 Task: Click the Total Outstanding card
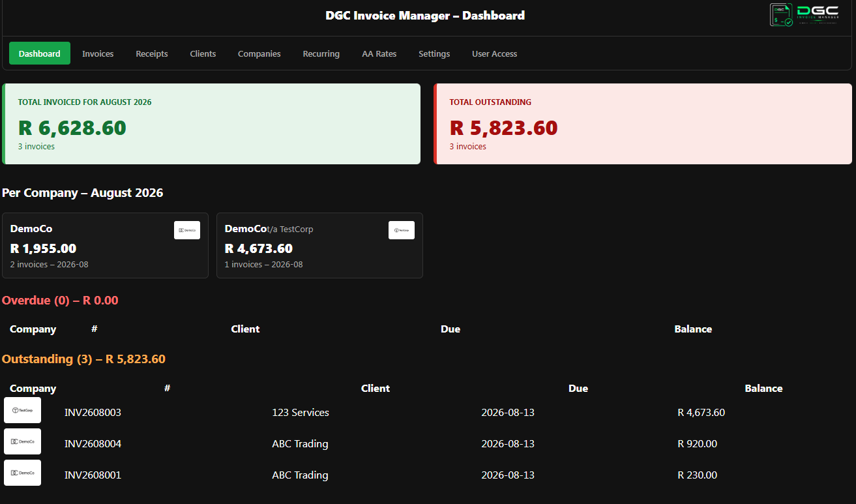coord(643,124)
